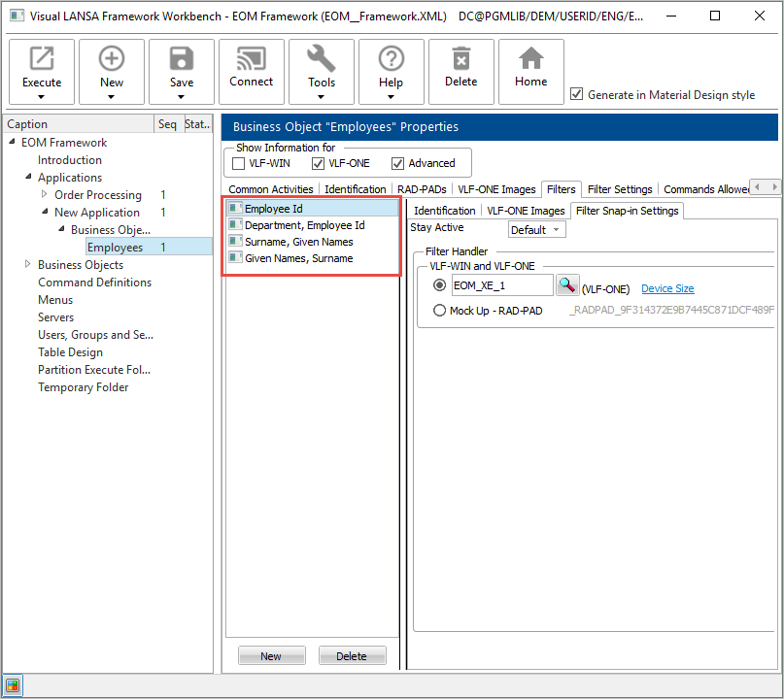Click the Seq column header

click(x=167, y=124)
